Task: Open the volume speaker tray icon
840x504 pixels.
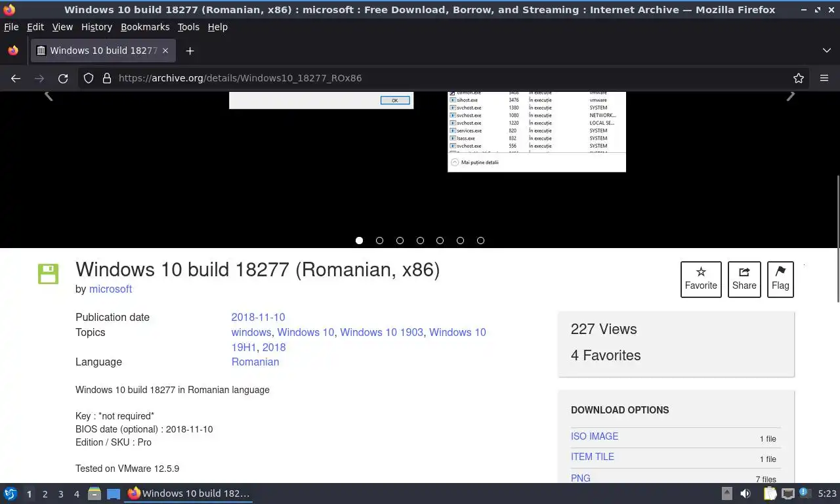Action: 745,493
